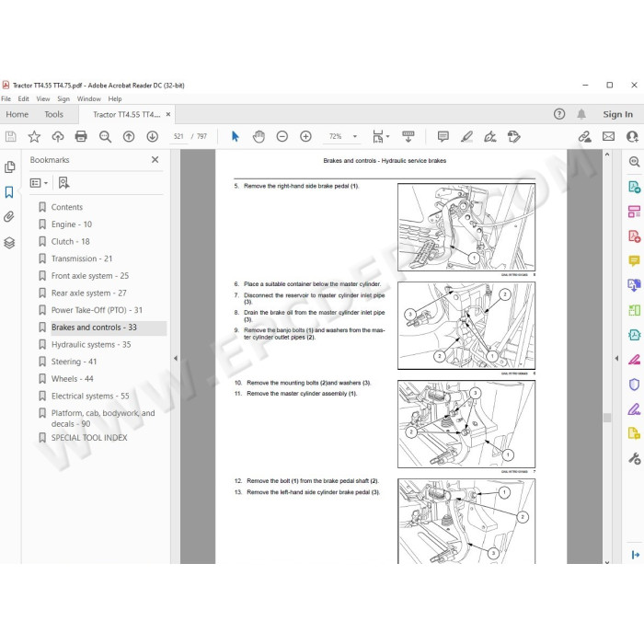Open the search tool in right pane
The image size is (644, 644).
635,162
